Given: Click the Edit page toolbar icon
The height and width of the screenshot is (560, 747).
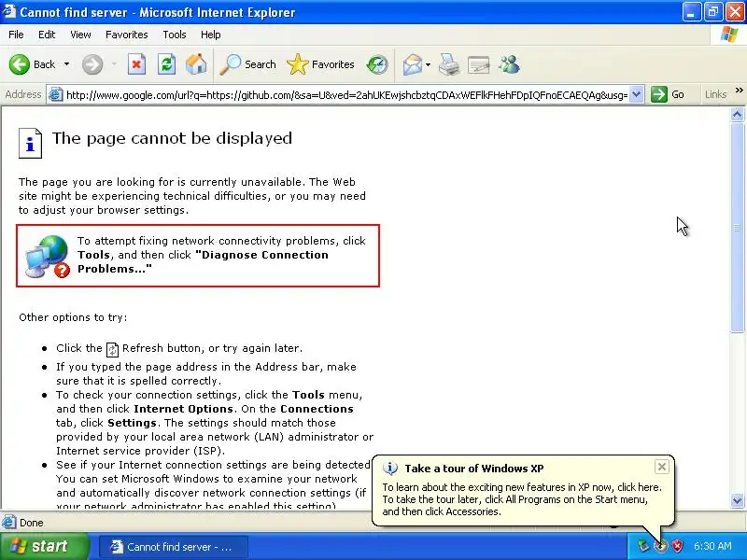Looking at the screenshot, I should pos(479,64).
